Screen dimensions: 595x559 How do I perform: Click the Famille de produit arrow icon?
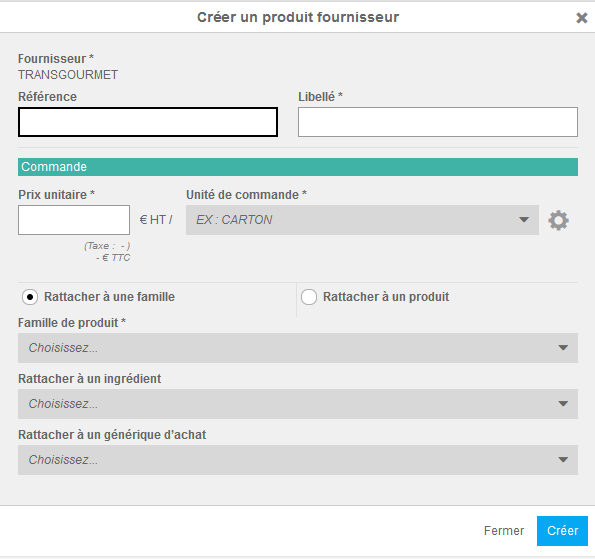(563, 348)
